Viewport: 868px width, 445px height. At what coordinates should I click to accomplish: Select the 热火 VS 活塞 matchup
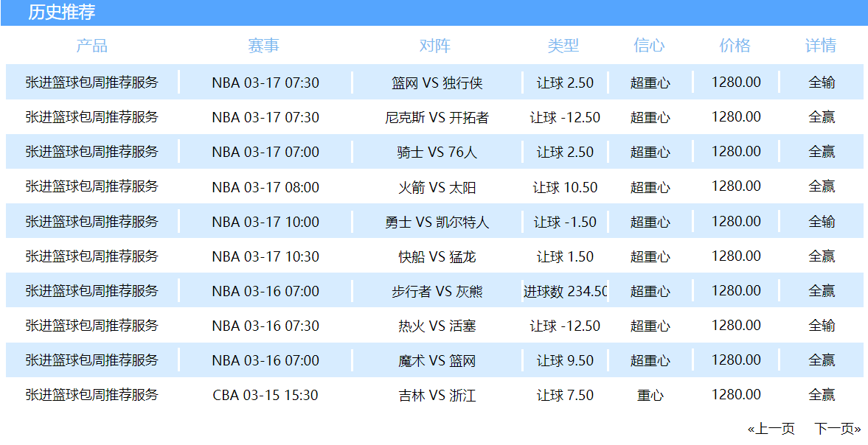coord(437,326)
